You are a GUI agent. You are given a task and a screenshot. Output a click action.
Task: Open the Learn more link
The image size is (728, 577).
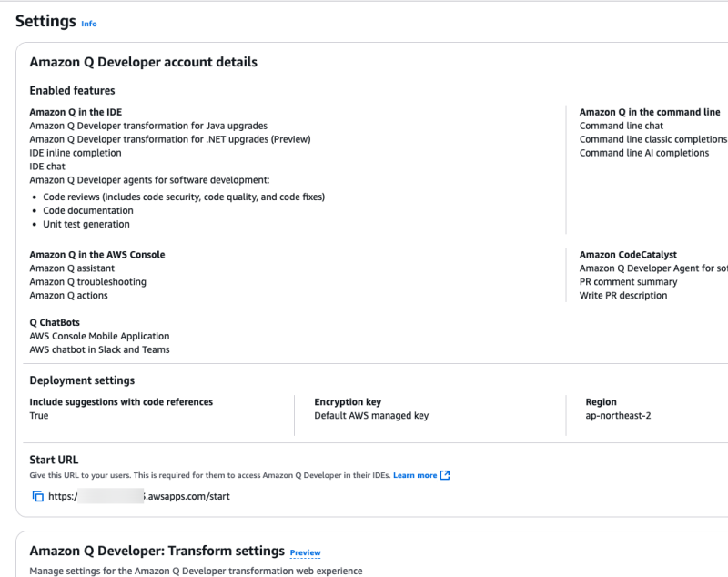[415, 475]
